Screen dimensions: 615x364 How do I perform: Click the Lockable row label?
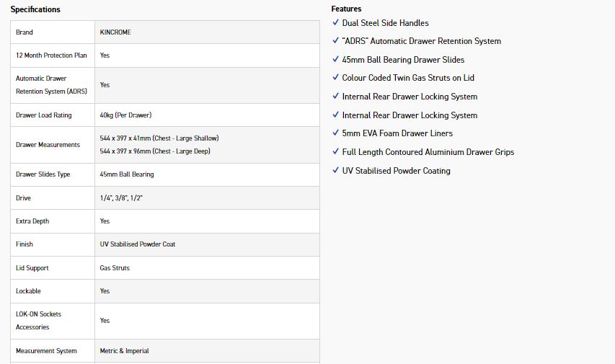[28, 291]
